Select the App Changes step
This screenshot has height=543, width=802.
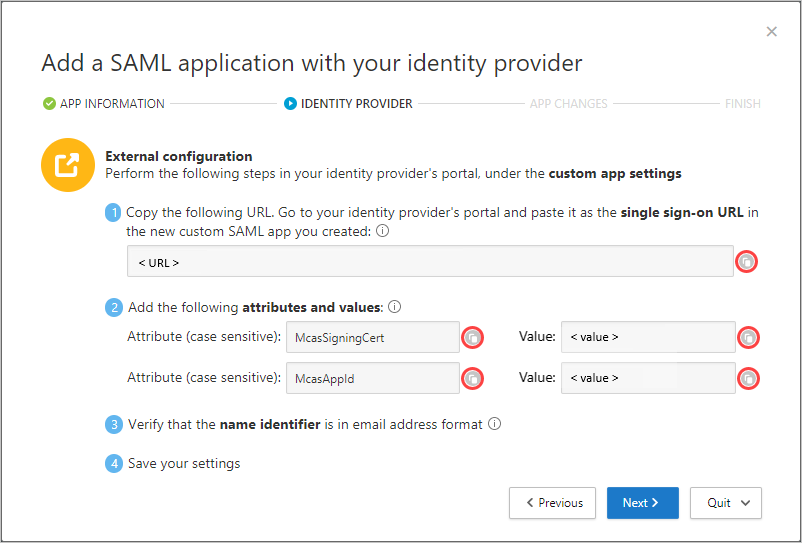pyautogui.click(x=568, y=104)
